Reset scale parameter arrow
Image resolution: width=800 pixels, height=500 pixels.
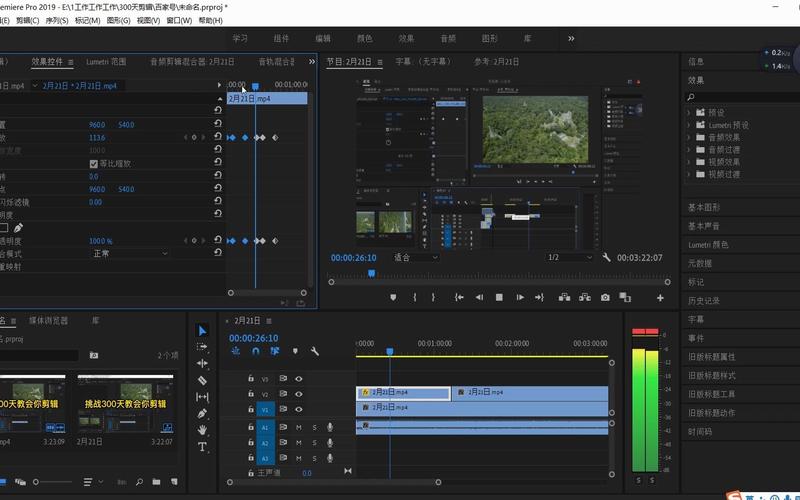pos(218,137)
